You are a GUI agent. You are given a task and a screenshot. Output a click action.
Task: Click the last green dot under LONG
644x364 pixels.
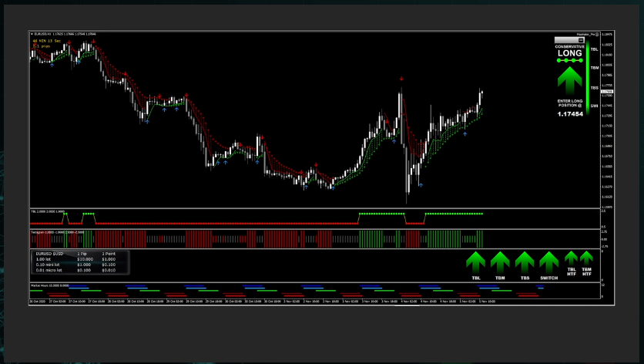[581, 60]
